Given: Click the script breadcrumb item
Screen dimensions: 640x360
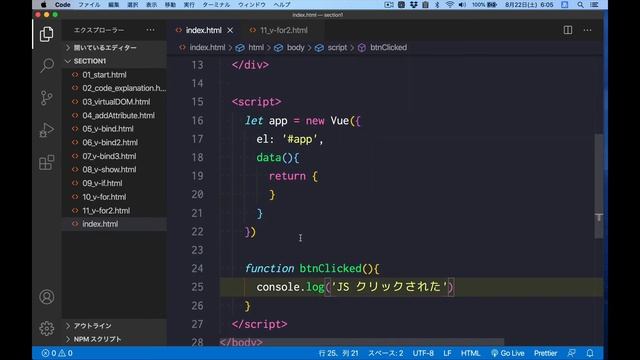Looking at the screenshot, I should (337, 47).
